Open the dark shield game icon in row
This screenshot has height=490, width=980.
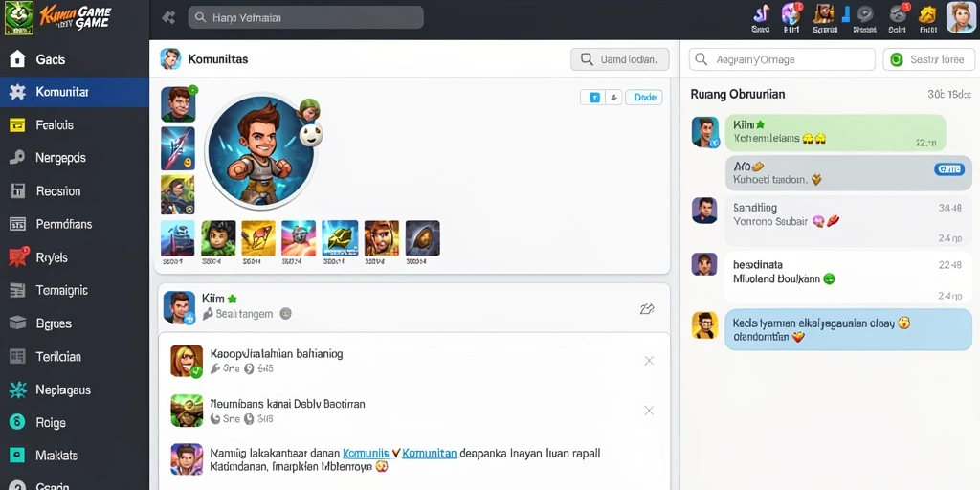click(422, 237)
